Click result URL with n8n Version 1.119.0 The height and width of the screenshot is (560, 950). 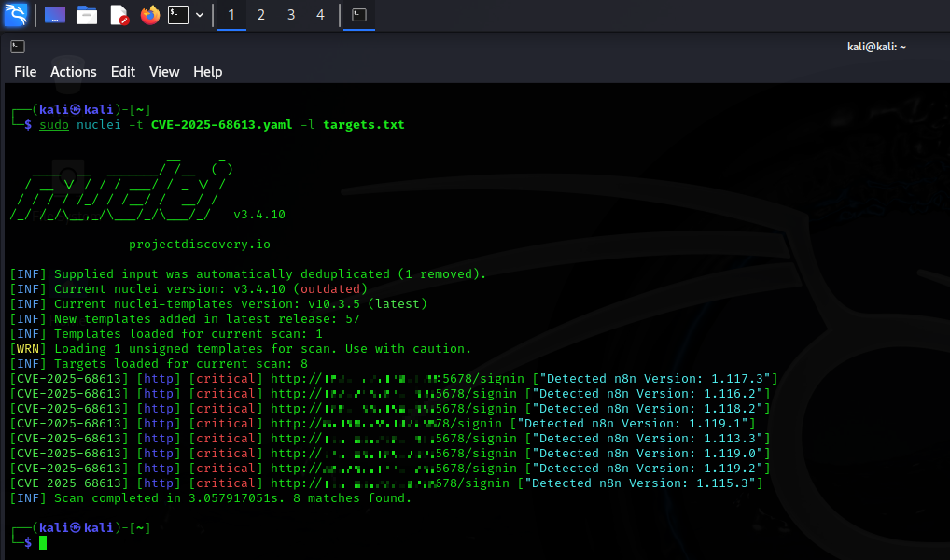394,454
